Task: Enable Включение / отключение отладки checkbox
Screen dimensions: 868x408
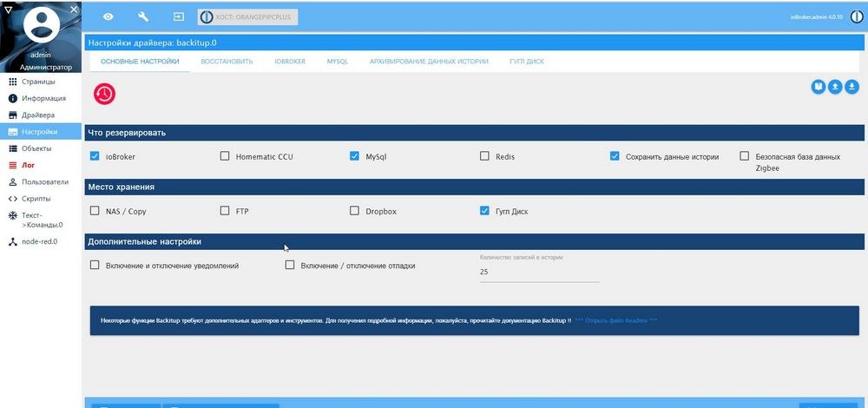Action: pyautogui.click(x=290, y=265)
